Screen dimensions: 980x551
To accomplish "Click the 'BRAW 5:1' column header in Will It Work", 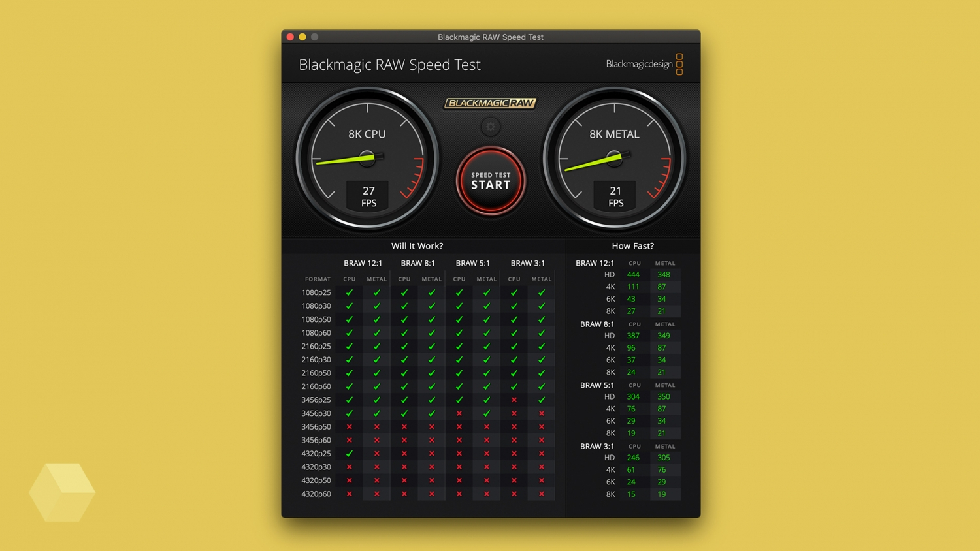I will pos(472,263).
